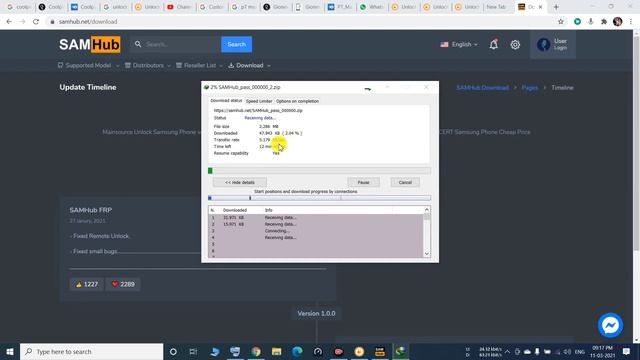Image resolution: width=640 pixels, height=360 pixels.
Task: Open the Messenger chat bubble
Action: tap(610, 325)
